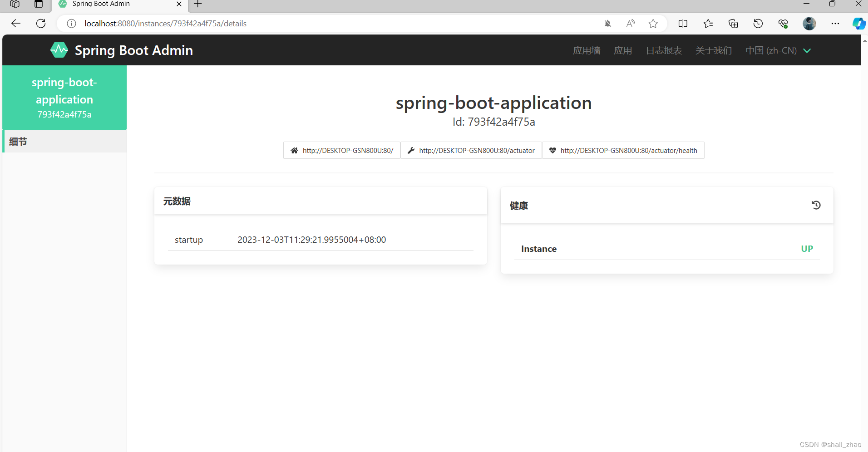Viewport: 868px width, 452px height.
Task: Click the user profile avatar
Action: (x=809, y=24)
